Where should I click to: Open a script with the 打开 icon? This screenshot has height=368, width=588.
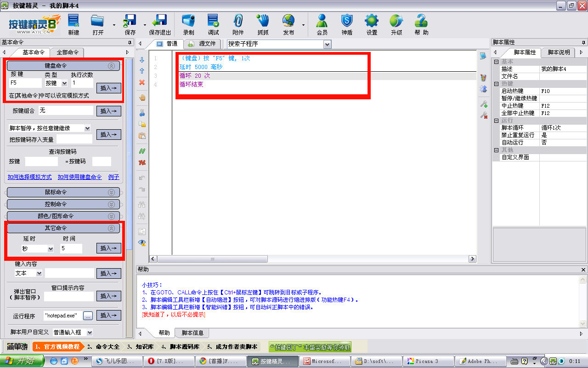click(x=98, y=25)
